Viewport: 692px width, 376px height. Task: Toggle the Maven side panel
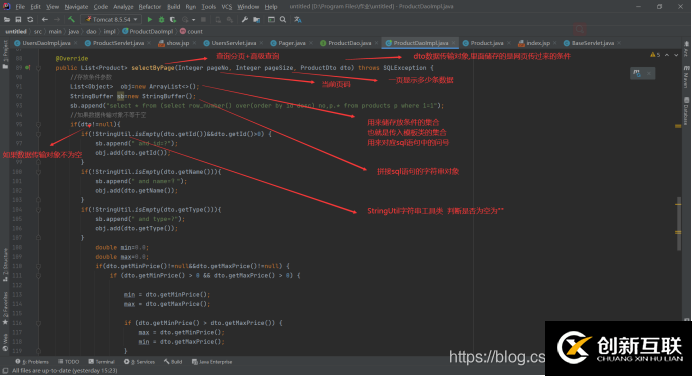(686, 77)
